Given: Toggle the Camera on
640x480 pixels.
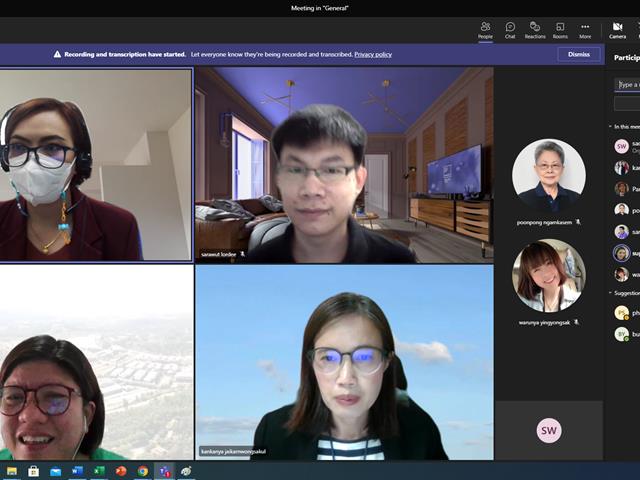Looking at the screenshot, I should 617,30.
